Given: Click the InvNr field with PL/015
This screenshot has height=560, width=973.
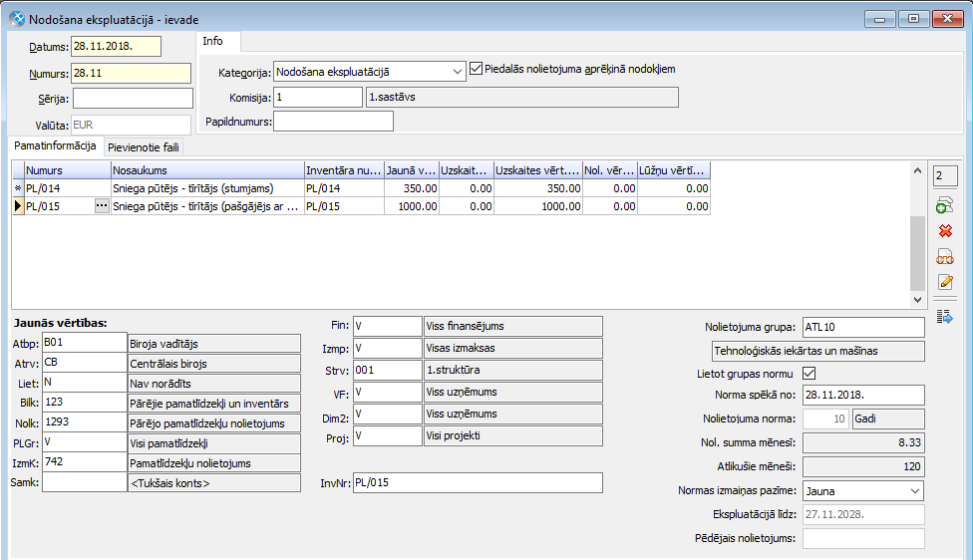Looking at the screenshot, I should 478,483.
